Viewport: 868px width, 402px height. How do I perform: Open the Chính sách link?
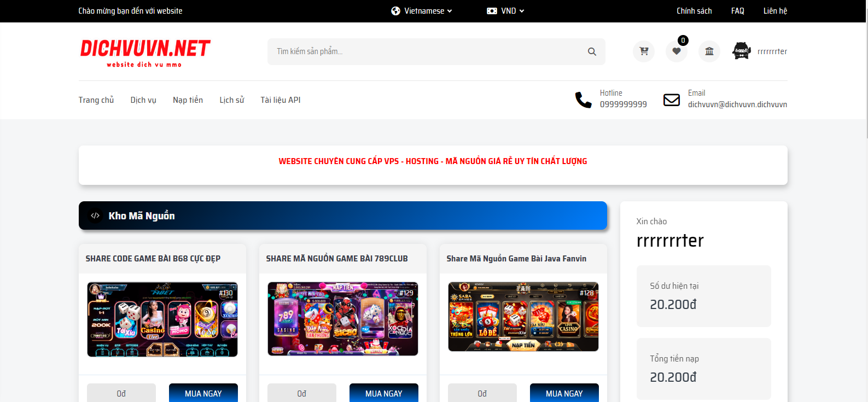tap(694, 11)
